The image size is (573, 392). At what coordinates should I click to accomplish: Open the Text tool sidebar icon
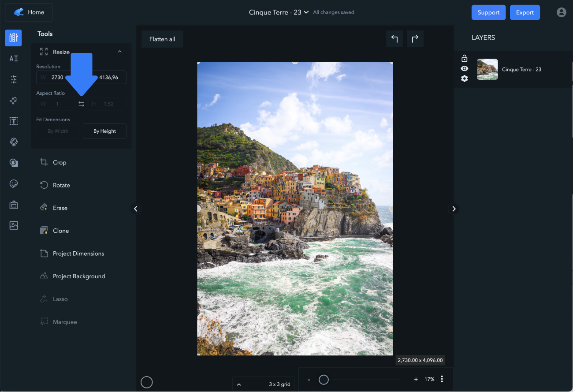(x=14, y=121)
